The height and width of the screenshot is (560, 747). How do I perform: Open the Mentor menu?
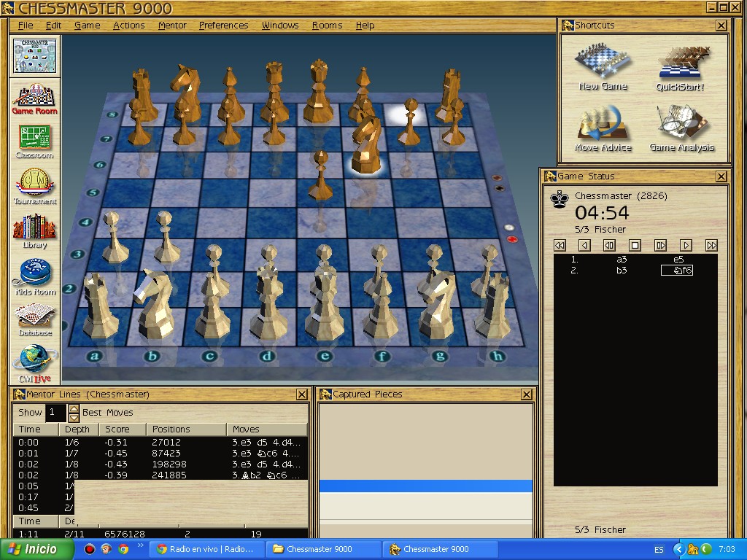coord(172,26)
